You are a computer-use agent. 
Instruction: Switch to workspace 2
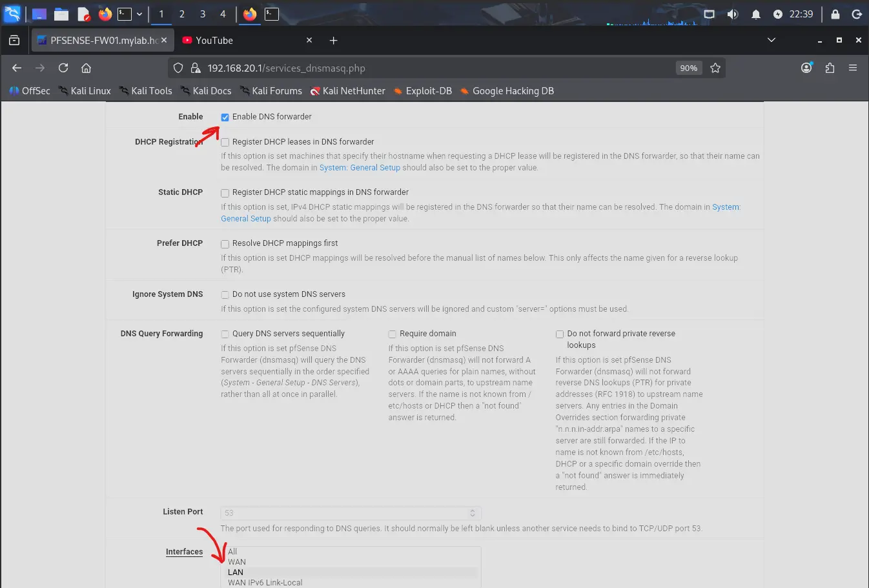click(182, 14)
